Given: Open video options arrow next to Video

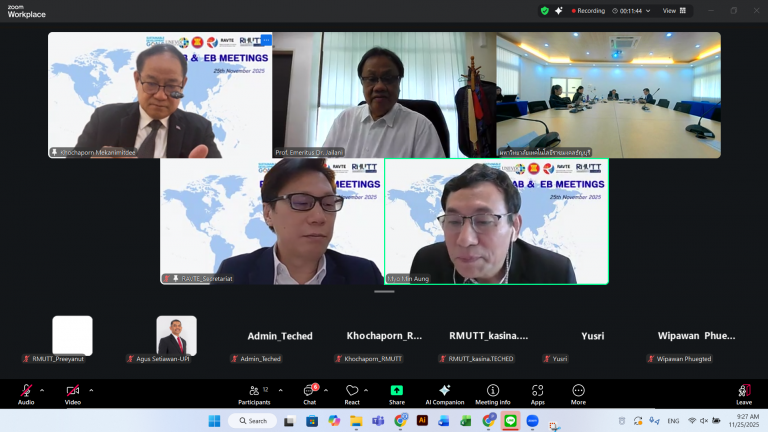Looking at the screenshot, I should pos(91,390).
